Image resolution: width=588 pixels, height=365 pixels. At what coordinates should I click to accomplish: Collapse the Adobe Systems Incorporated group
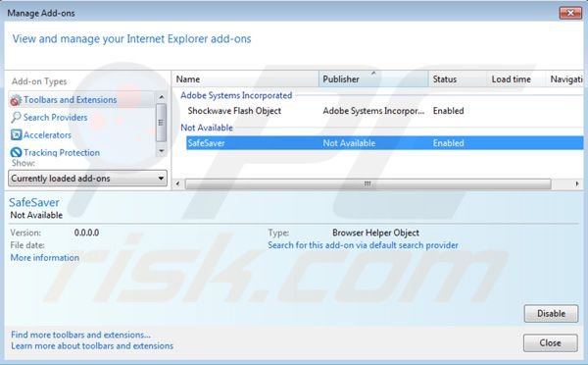point(236,95)
